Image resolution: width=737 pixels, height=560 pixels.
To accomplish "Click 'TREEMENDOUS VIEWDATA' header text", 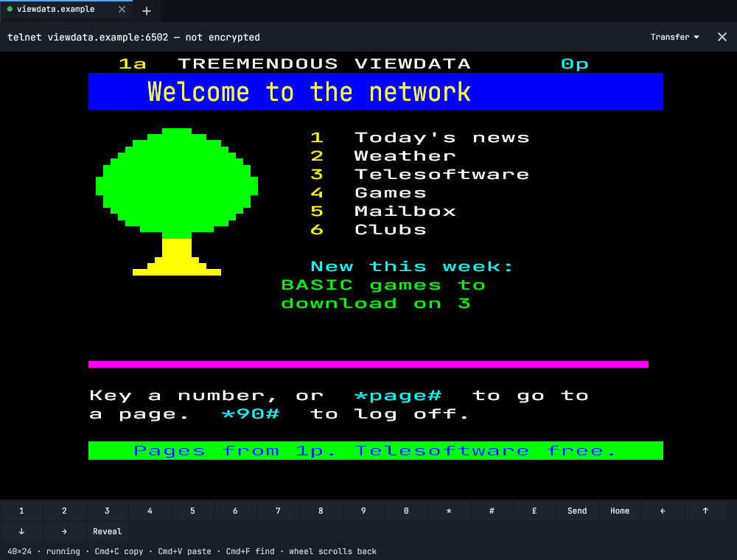I will [324, 63].
